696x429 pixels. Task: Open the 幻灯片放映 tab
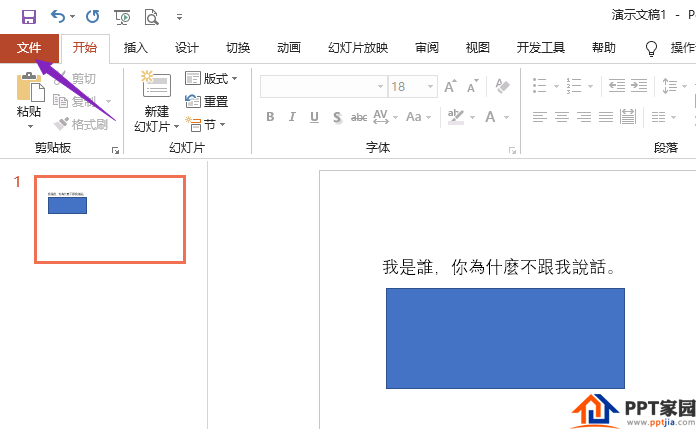pos(358,48)
